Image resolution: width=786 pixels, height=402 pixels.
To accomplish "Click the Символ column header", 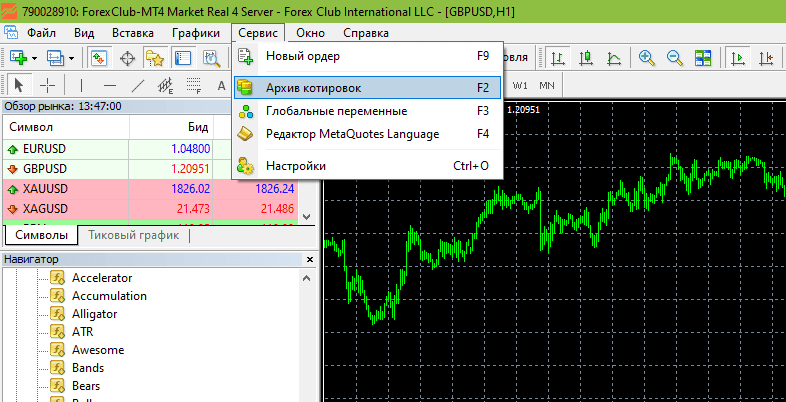I will (66, 127).
